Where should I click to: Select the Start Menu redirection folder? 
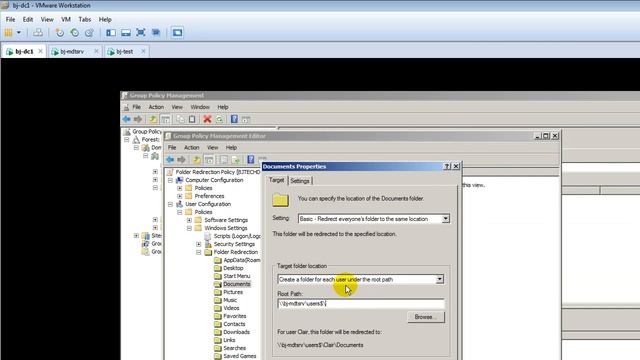pyautogui.click(x=237, y=276)
